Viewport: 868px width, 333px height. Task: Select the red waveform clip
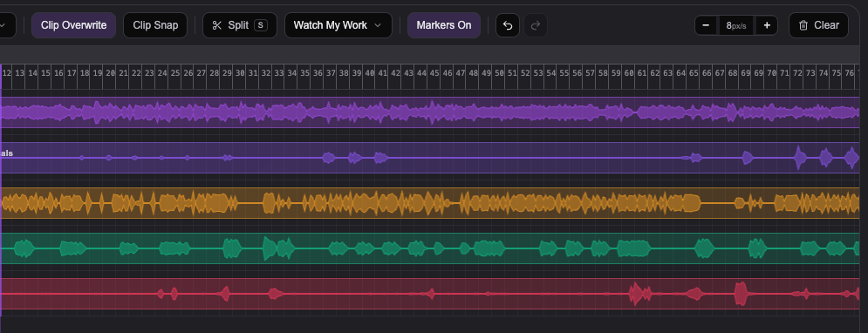click(x=430, y=294)
